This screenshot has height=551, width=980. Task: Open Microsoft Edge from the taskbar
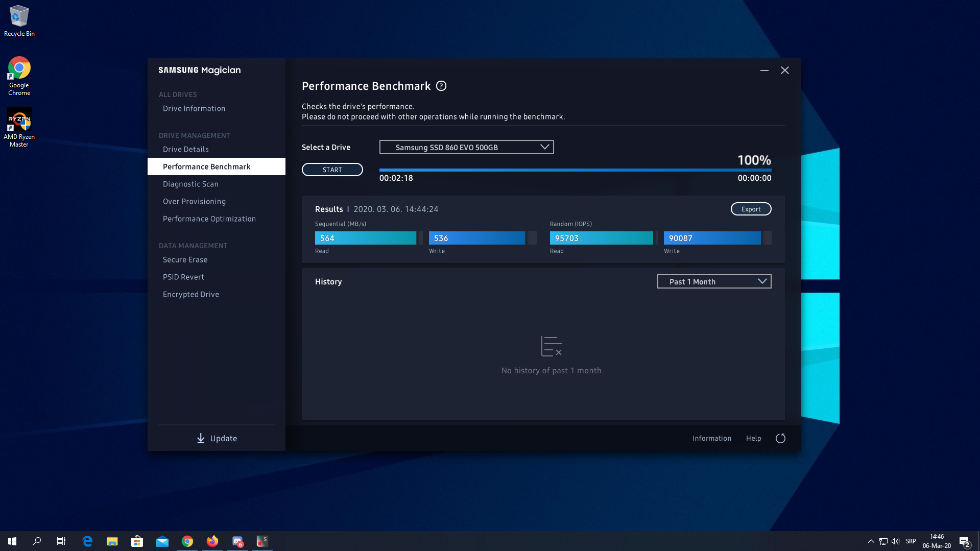87,541
